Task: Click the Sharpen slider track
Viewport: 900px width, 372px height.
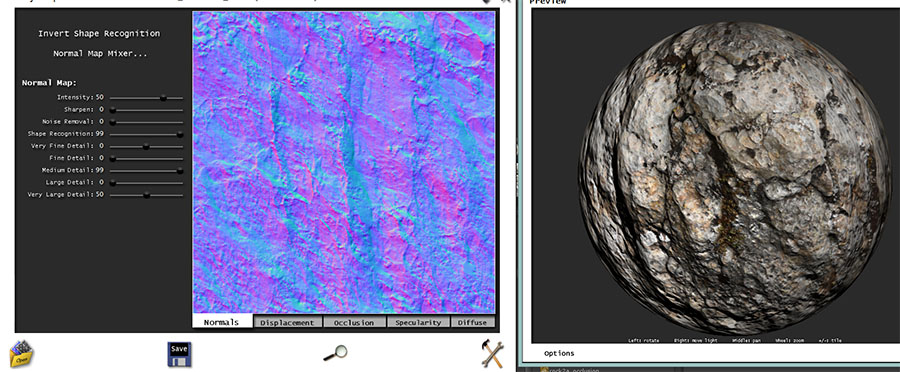Action: [x=146, y=110]
